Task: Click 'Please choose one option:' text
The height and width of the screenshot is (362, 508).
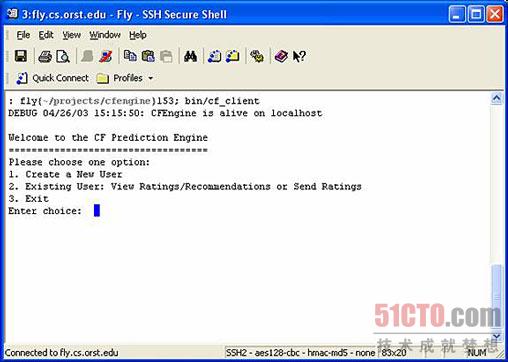Action: [79, 162]
